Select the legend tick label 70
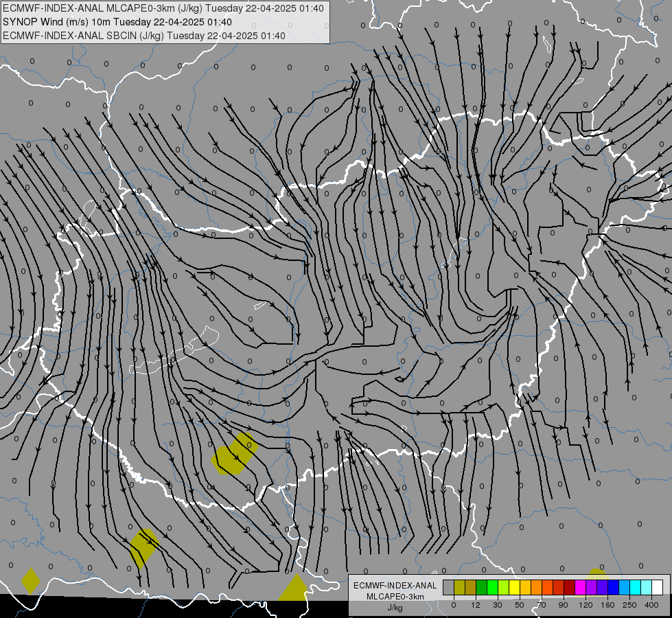The height and width of the screenshot is (618, 672). 542,605
